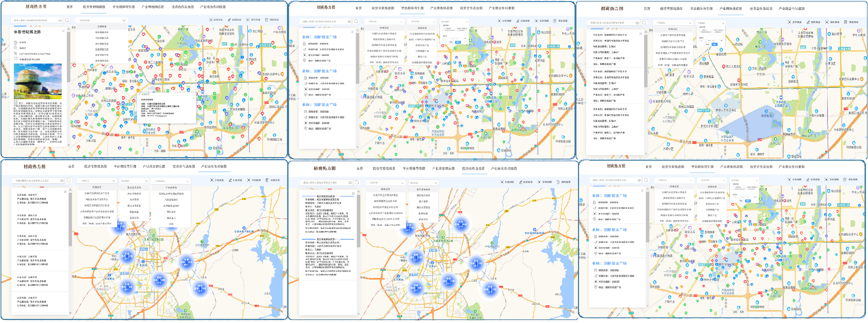Click the search magnifier icon in top-left panel

67,20
